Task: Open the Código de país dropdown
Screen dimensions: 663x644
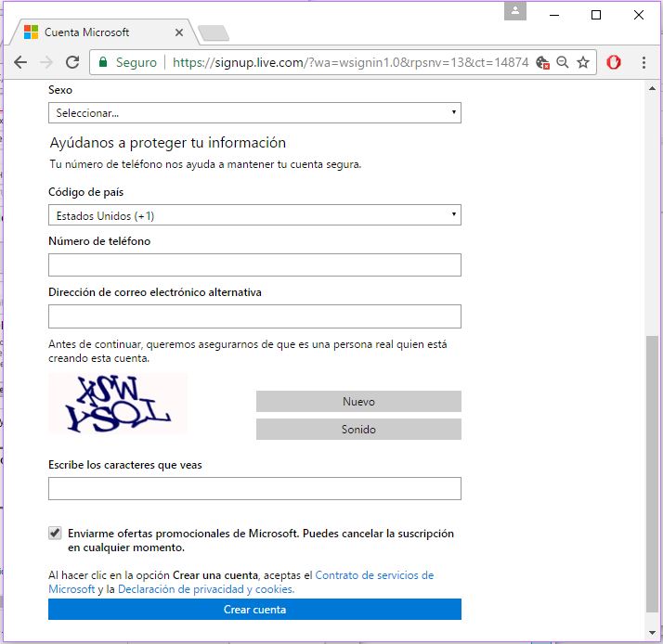Action: [x=254, y=215]
